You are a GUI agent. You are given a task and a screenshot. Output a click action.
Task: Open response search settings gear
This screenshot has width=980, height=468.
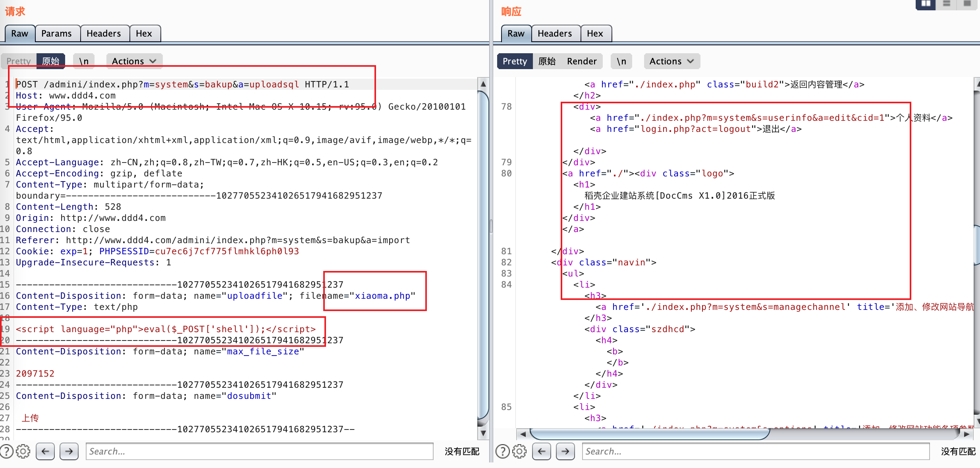(519, 451)
